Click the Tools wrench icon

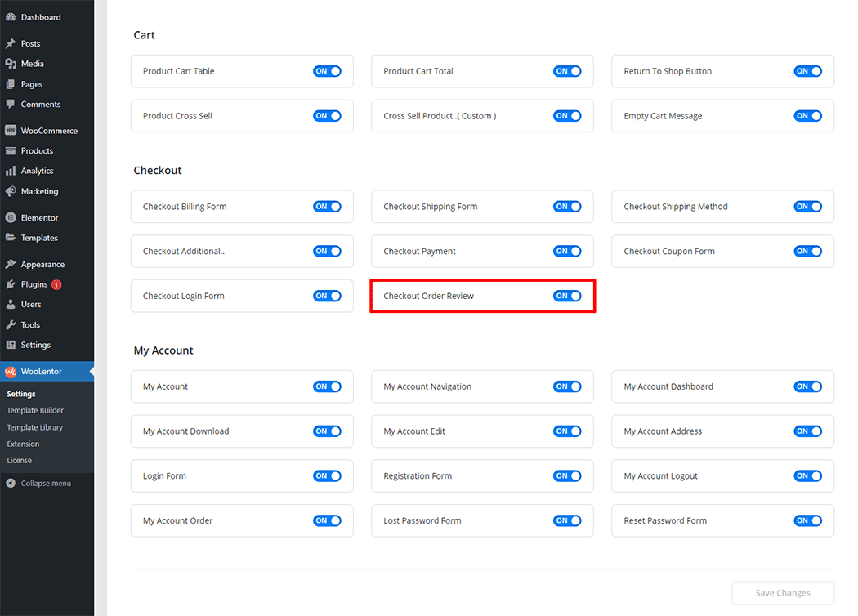pyautogui.click(x=10, y=325)
